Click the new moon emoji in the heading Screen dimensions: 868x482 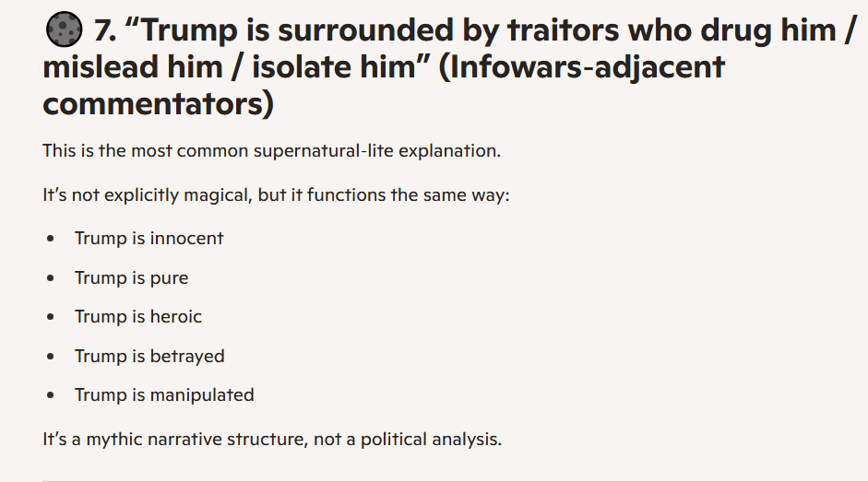64,32
